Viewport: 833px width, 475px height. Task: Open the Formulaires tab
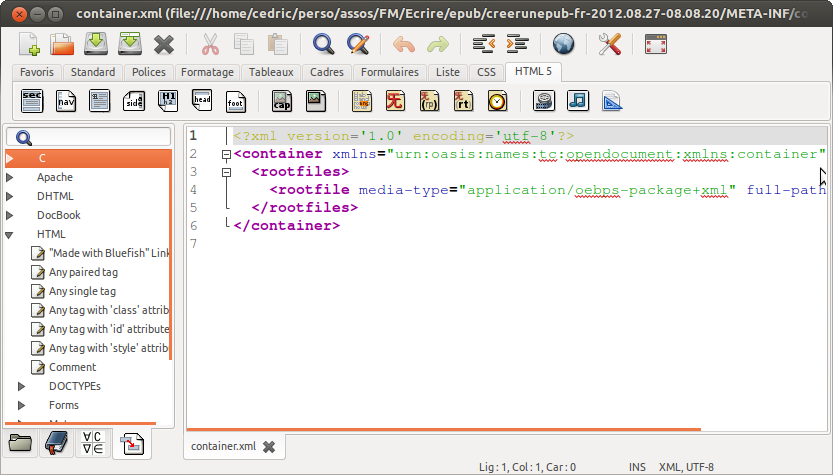[x=390, y=72]
